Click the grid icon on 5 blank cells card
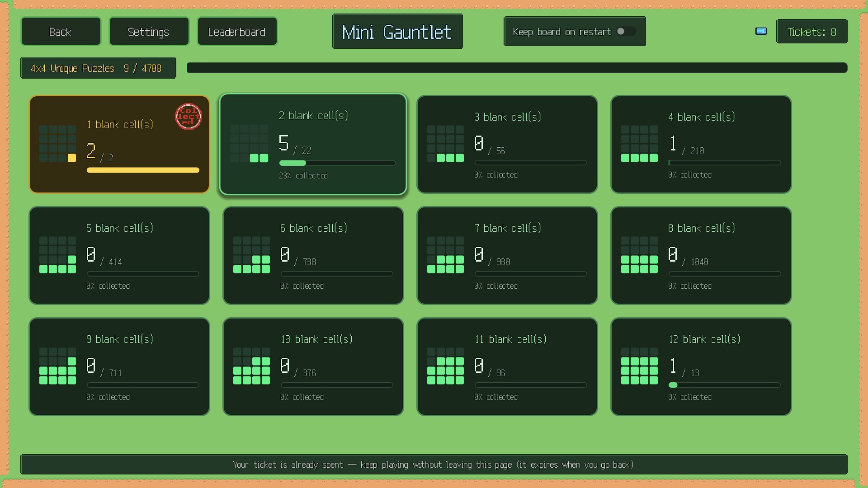Screen dimensions: 868x488 pos(57,255)
